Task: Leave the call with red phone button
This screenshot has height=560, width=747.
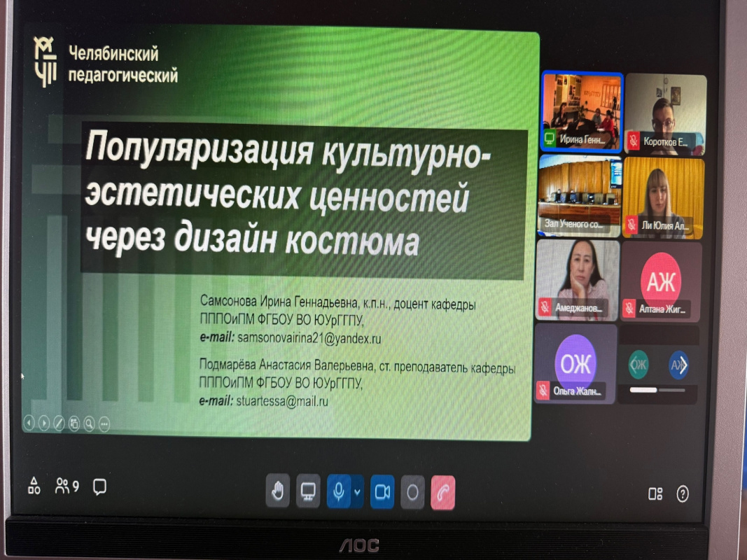Action: click(x=443, y=492)
